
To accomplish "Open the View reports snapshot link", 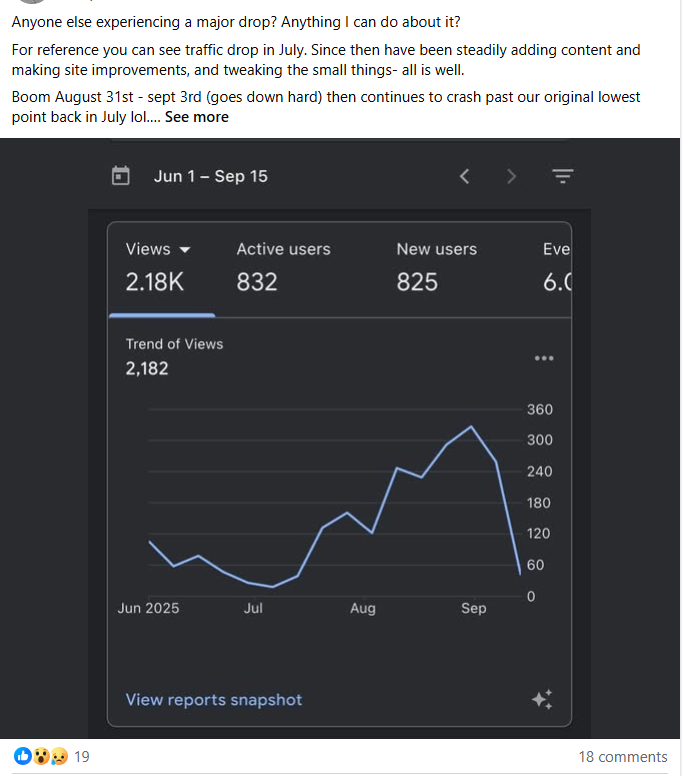I will [x=213, y=700].
